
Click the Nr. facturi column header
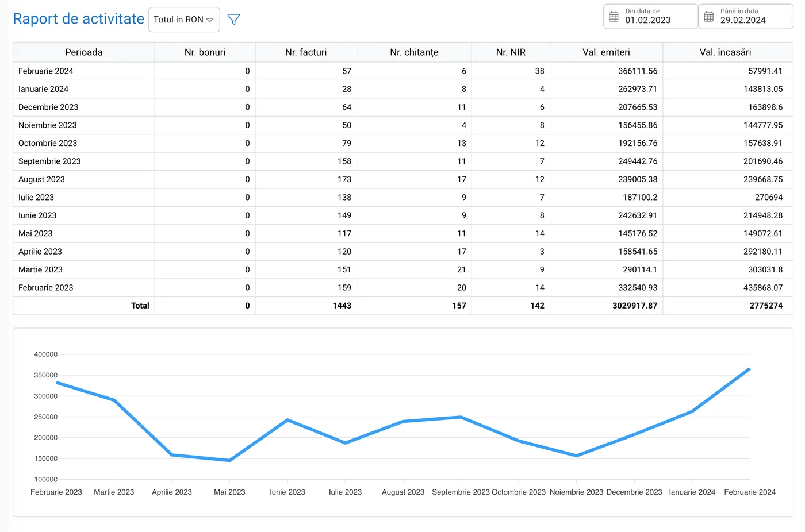tap(306, 52)
